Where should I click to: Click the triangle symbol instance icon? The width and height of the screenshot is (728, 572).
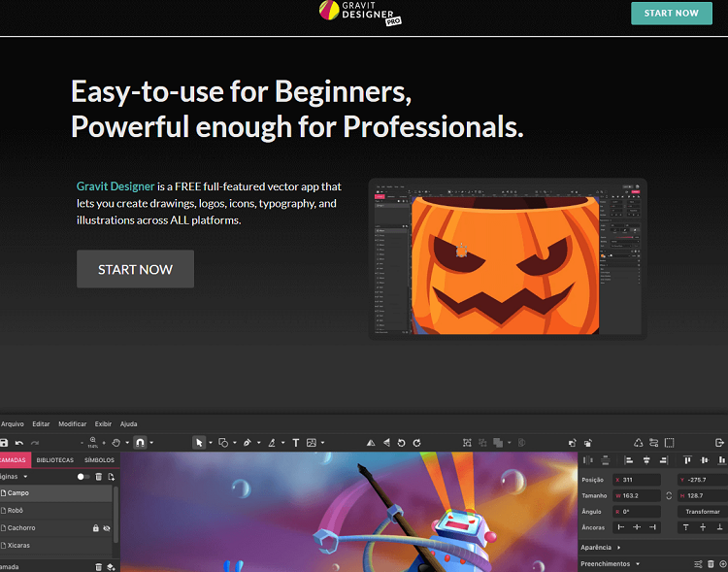(639, 443)
